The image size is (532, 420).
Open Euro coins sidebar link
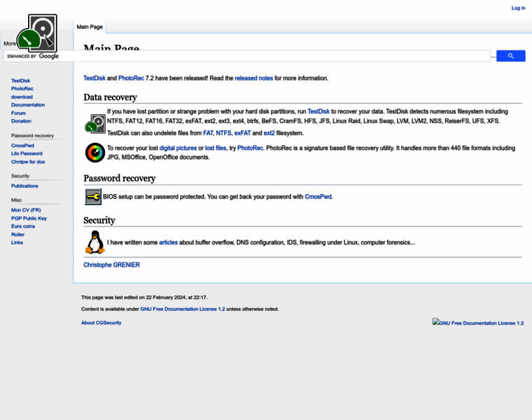click(x=22, y=226)
